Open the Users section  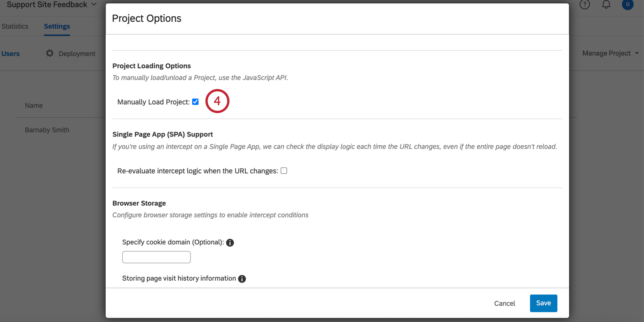[11, 54]
